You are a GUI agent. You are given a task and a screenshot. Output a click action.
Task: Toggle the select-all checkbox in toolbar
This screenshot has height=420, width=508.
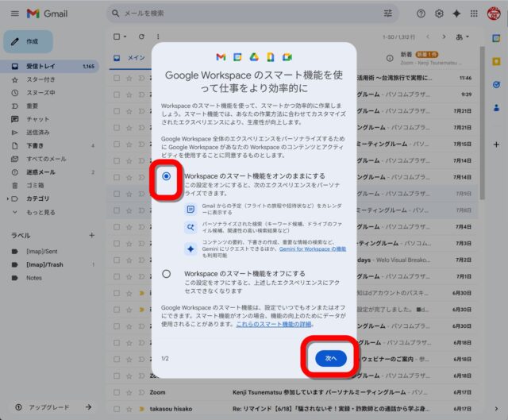coord(117,37)
